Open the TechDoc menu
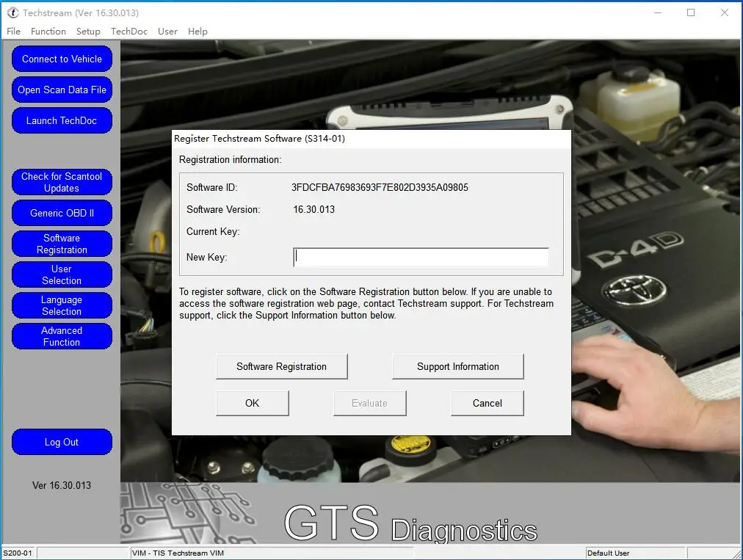The image size is (743, 560). [129, 32]
